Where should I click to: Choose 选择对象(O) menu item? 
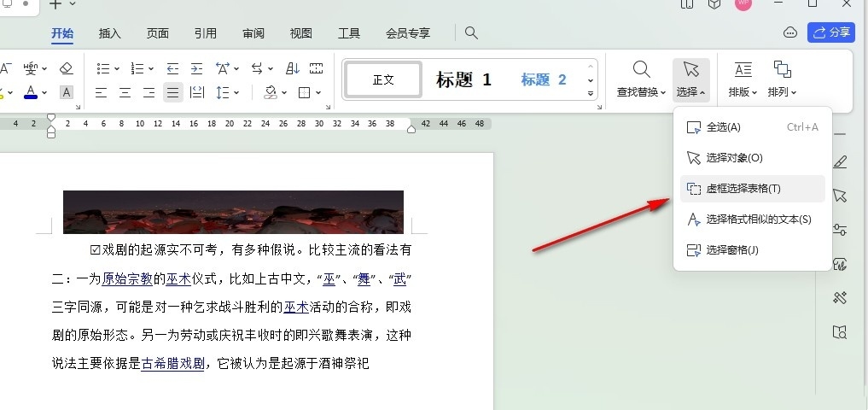752,158
